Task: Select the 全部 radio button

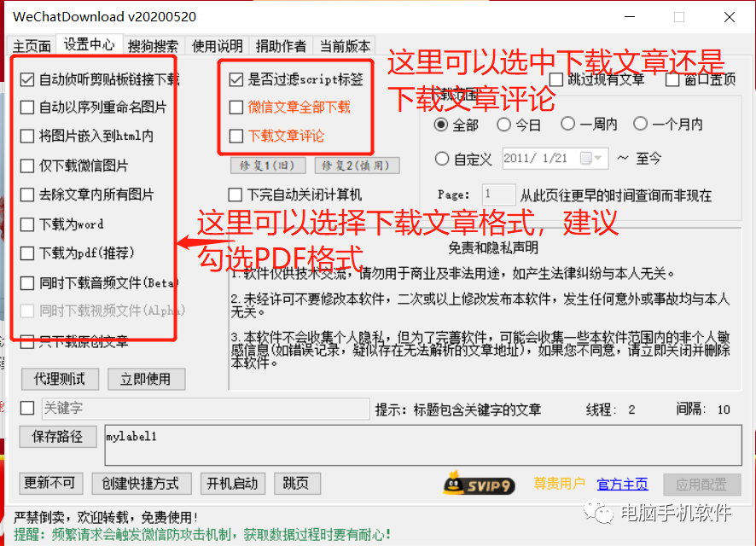Action: tap(440, 125)
